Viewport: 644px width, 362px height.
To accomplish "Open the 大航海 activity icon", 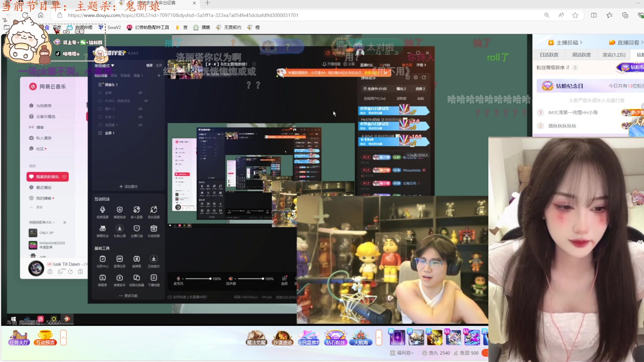I will click(361, 337).
